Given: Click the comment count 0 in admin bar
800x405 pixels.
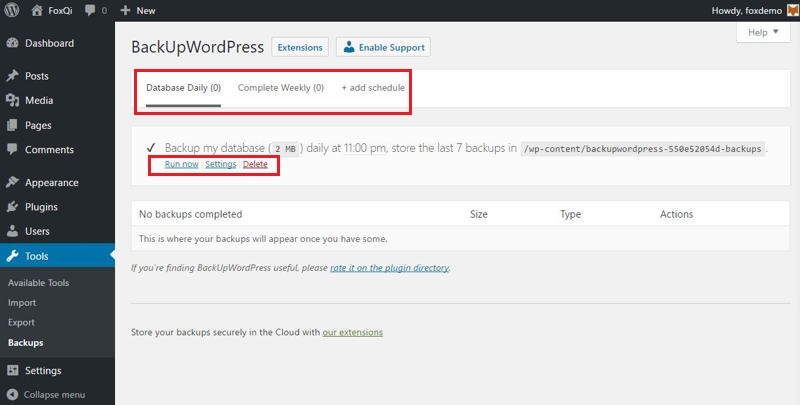Looking at the screenshot, I should click(x=104, y=11).
